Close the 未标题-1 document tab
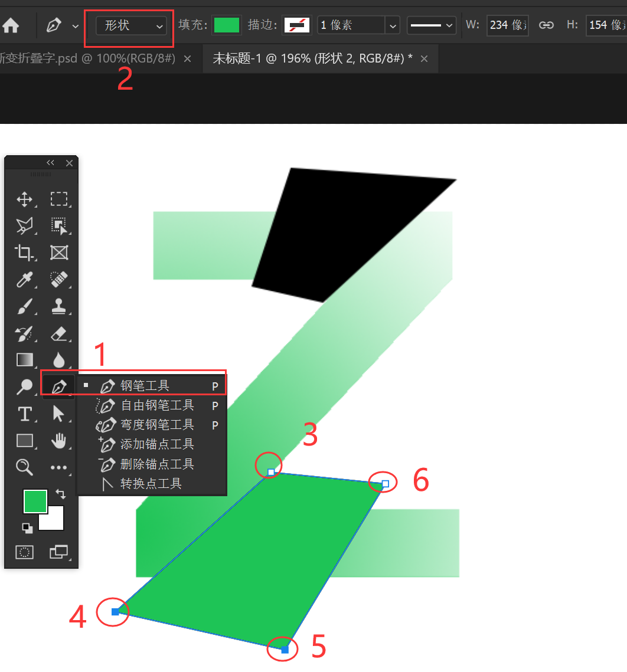 tap(424, 59)
